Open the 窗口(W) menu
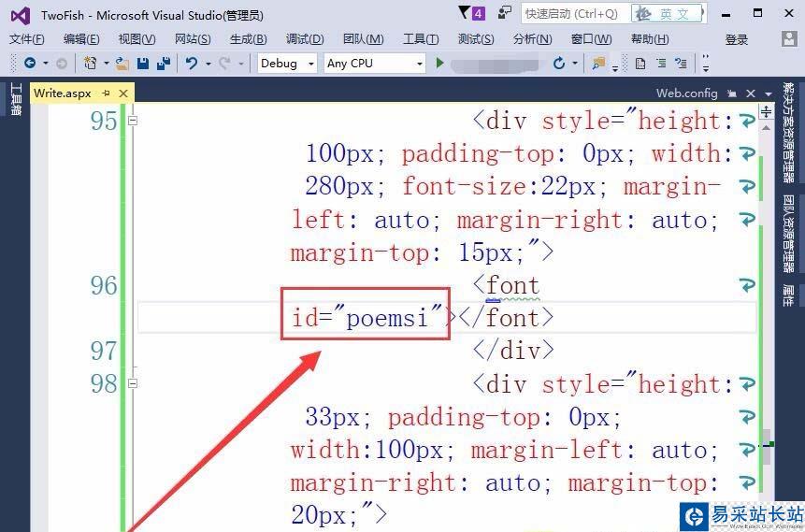 [591, 39]
